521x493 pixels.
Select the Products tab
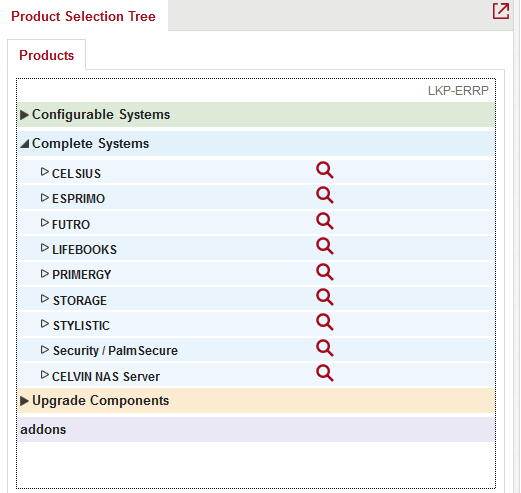(x=47, y=55)
